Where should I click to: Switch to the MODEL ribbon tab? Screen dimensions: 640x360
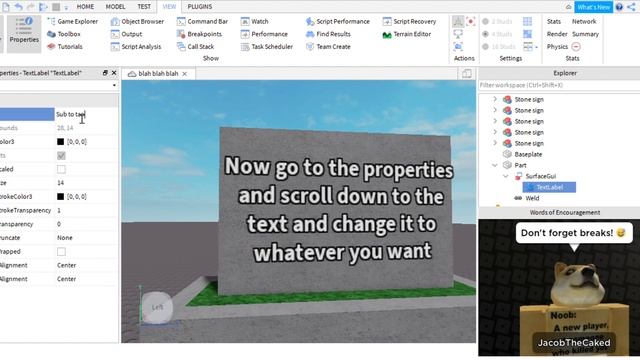tap(116, 7)
